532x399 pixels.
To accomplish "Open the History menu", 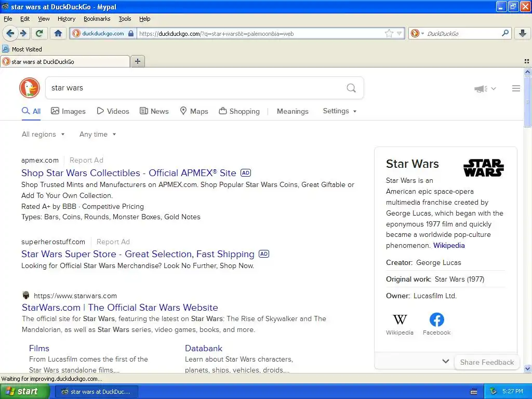I will [x=66, y=19].
